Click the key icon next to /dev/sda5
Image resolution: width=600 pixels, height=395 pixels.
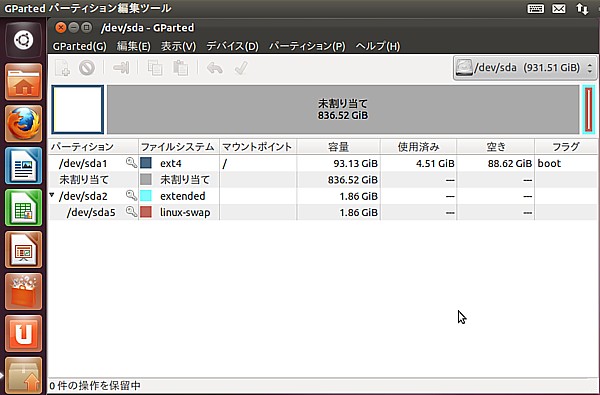click(131, 212)
